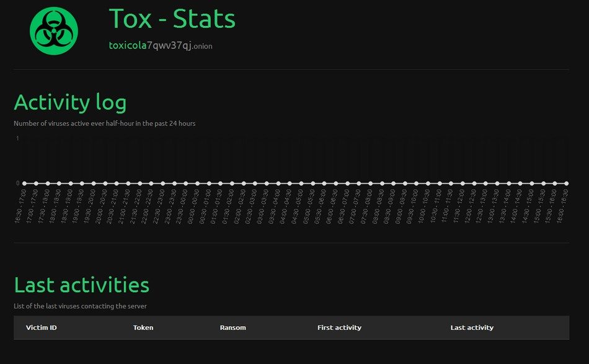Click the Last activity column header
589x364 pixels.
472,327
